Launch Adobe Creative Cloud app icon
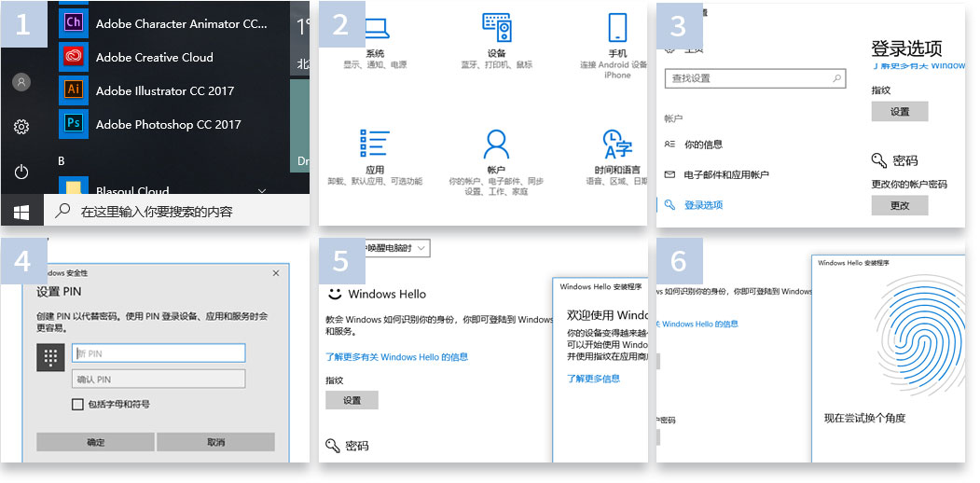The width and height of the screenshot is (980, 483). point(73,57)
